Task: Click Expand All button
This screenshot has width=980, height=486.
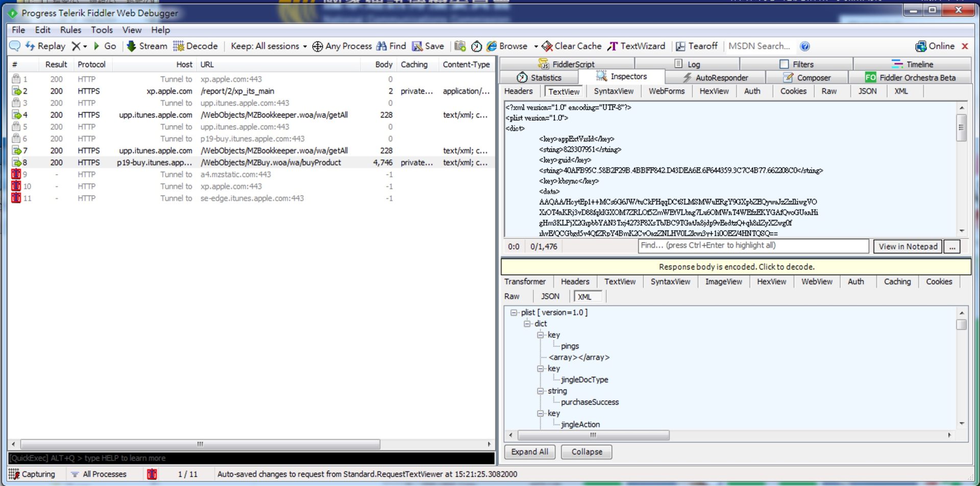Action: point(529,452)
